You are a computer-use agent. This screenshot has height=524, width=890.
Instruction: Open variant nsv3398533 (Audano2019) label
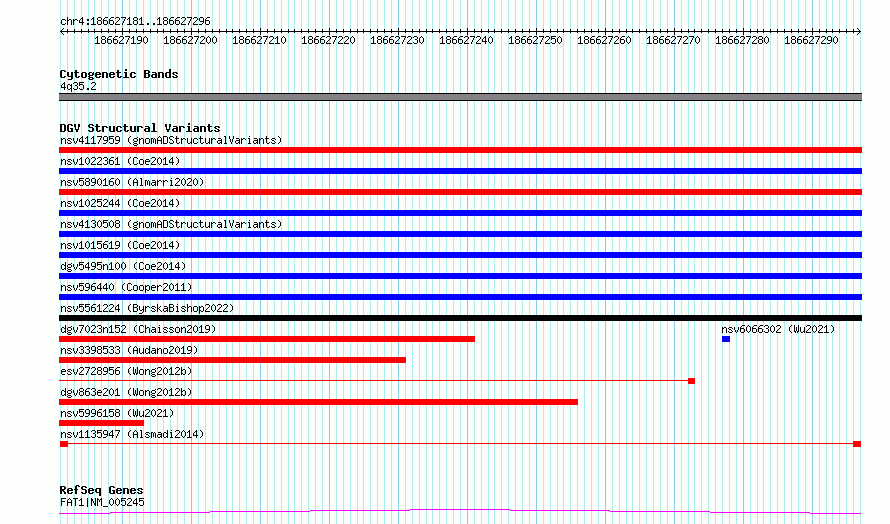tap(129, 350)
